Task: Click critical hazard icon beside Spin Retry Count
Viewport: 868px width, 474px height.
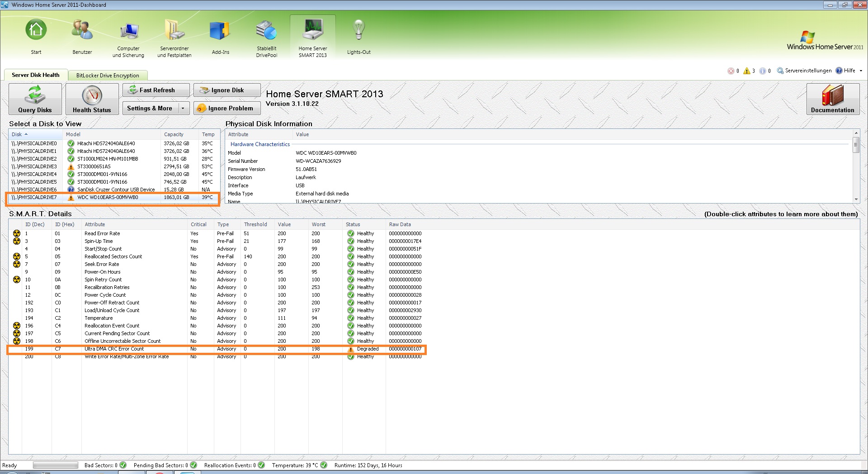Action: tap(17, 280)
